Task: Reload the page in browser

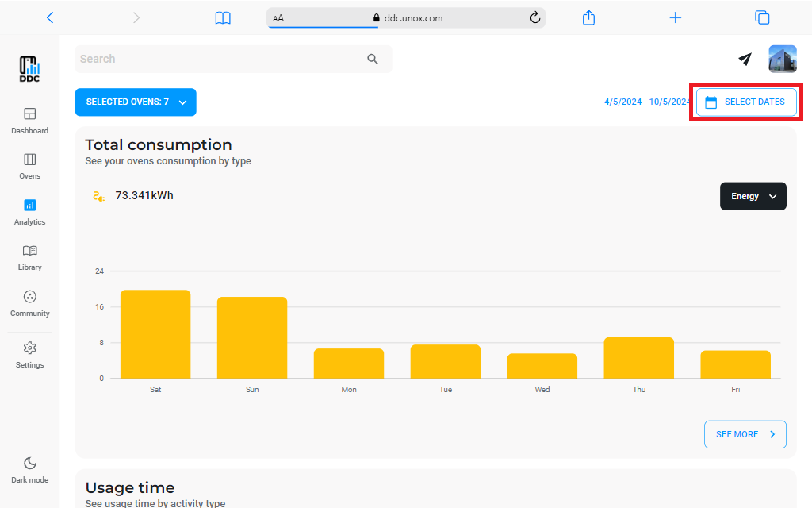Action: pyautogui.click(x=534, y=17)
